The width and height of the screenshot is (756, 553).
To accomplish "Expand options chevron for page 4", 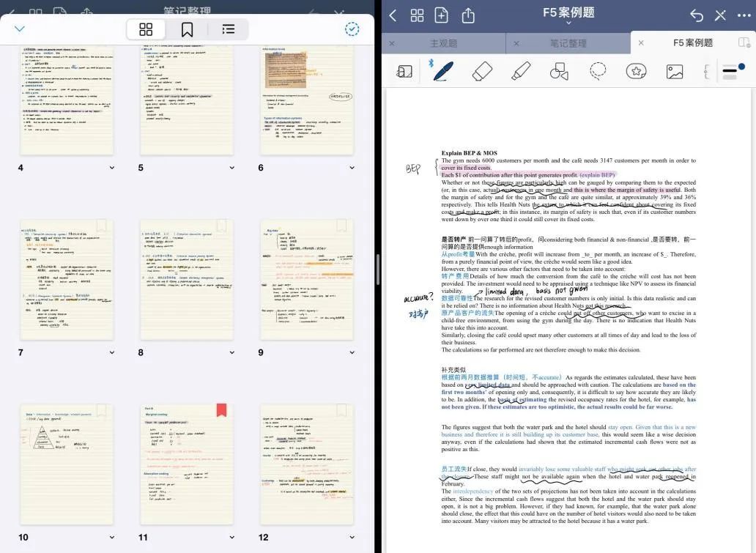I will tap(112, 168).
